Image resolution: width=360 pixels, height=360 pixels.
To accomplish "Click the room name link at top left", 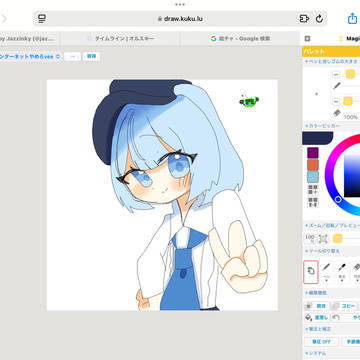I will click(30, 56).
